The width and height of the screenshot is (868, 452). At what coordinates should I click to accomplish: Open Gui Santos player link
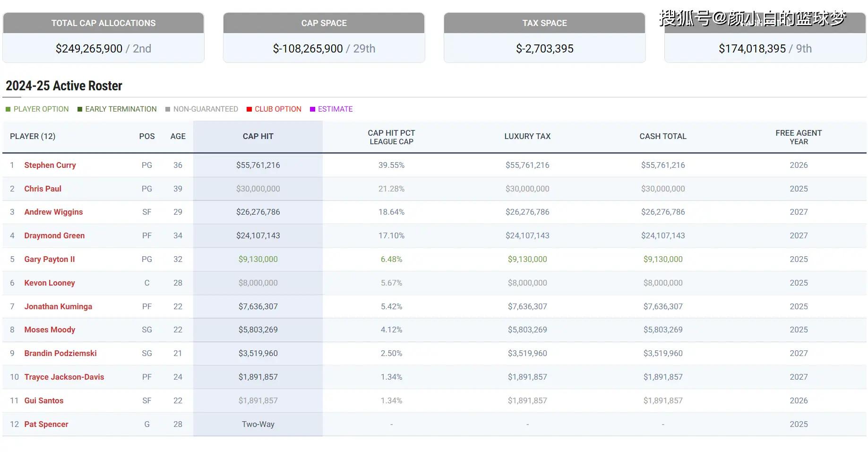coord(43,400)
